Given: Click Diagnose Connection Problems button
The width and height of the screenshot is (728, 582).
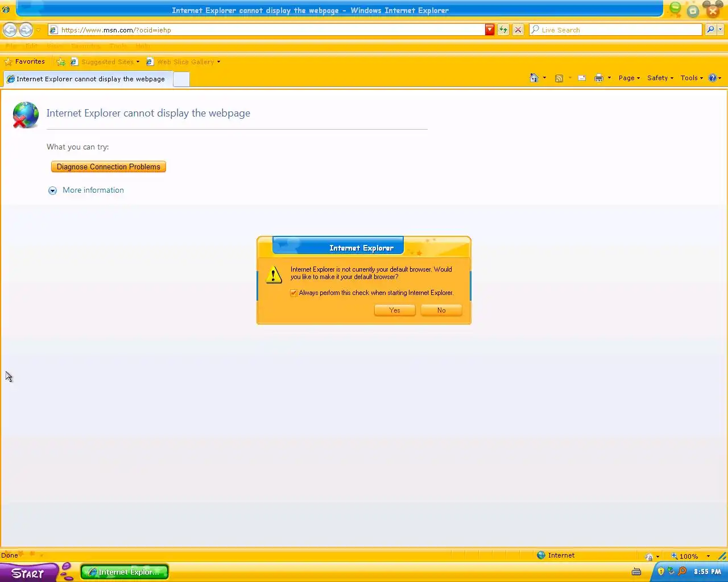Looking at the screenshot, I should coord(109,167).
